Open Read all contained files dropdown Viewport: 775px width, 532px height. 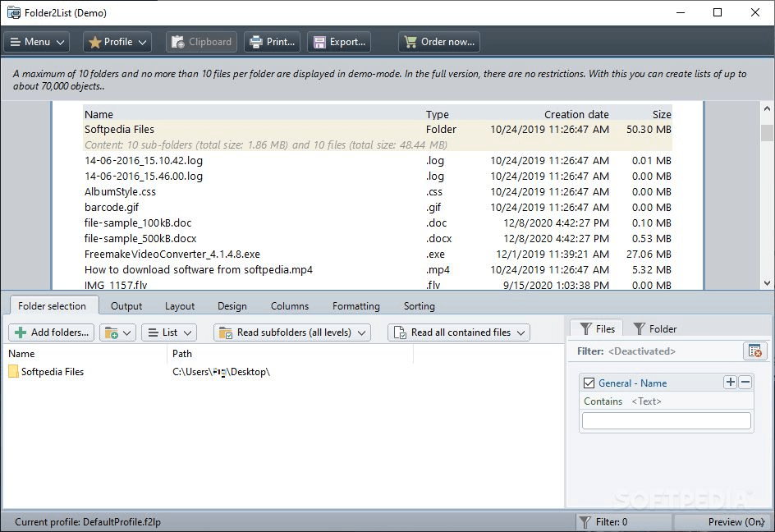tap(459, 332)
